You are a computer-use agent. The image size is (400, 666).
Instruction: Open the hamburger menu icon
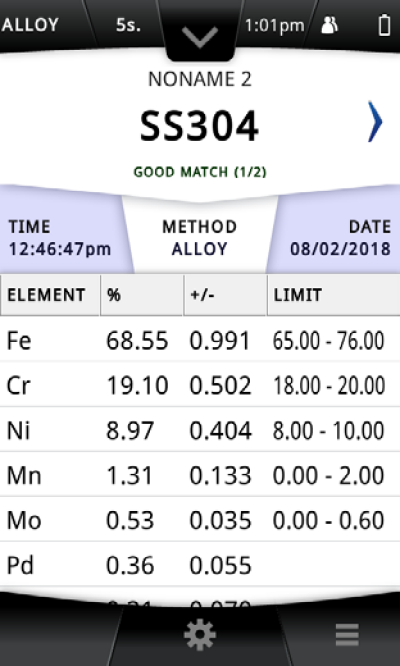pos(347,635)
